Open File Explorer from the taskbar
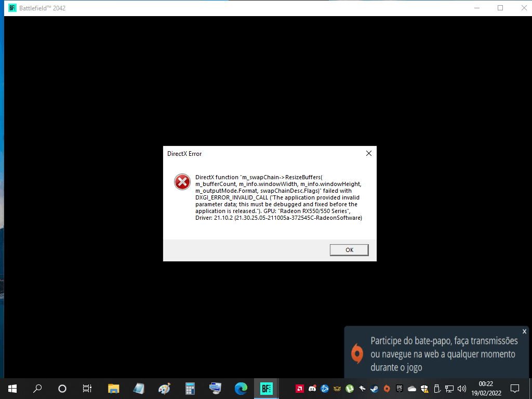Image resolution: width=532 pixels, height=399 pixels. point(113,389)
